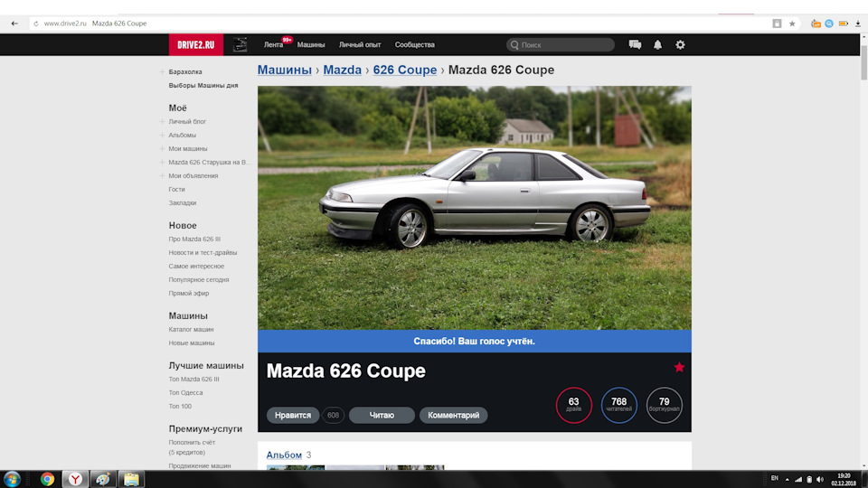The image size is (868, 488).
Task: Open the 768 читателей circle counter
Action: 618,405
